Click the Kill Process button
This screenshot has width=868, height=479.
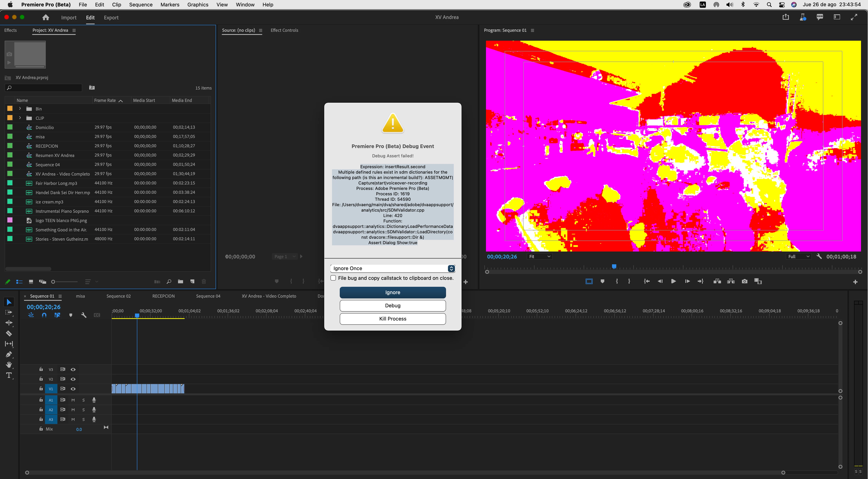click(393, 319)
